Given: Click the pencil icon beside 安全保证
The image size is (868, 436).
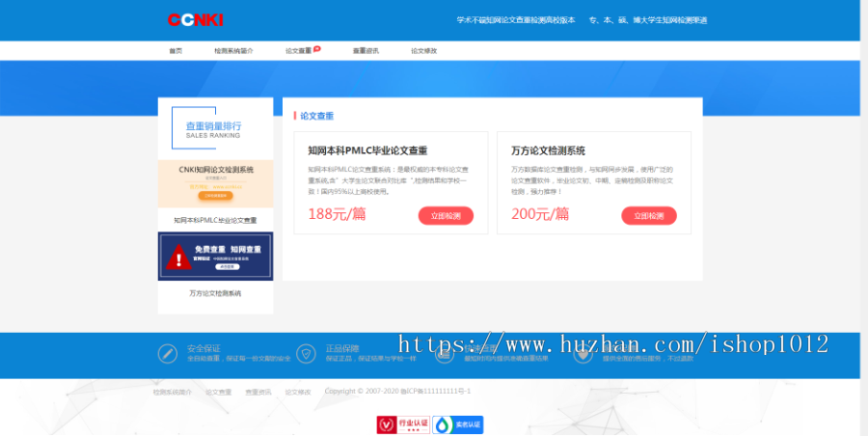Looking at the screenshot, I should tap(168, 353).
